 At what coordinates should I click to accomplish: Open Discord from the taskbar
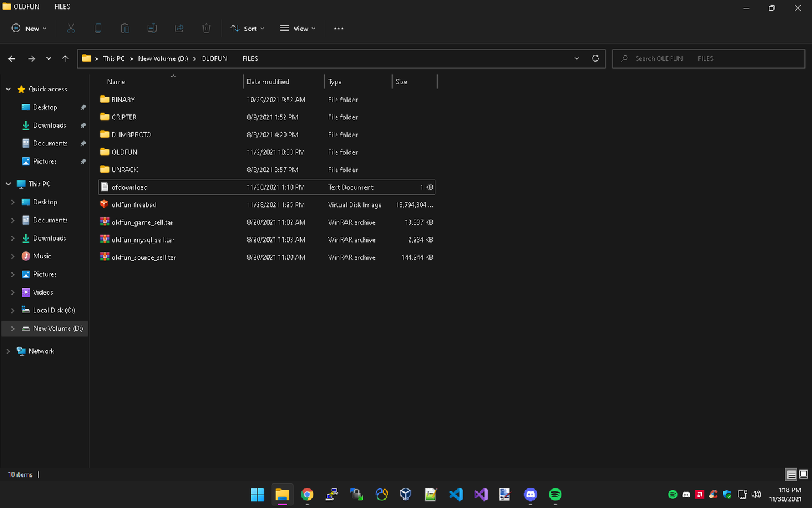click(x=530, y=494)
